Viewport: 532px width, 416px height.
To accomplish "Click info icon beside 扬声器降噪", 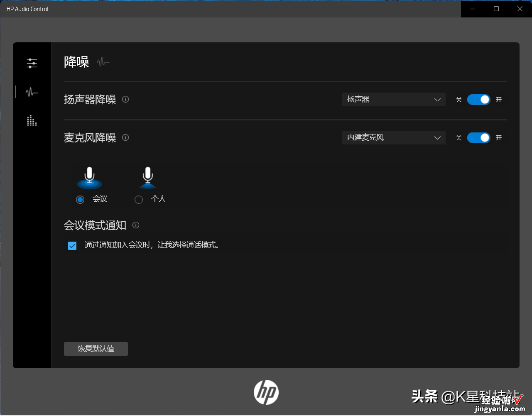I will point(125,99).
